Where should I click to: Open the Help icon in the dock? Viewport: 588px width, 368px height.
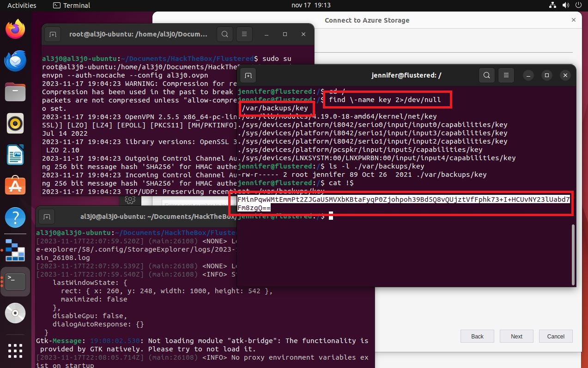15,217
